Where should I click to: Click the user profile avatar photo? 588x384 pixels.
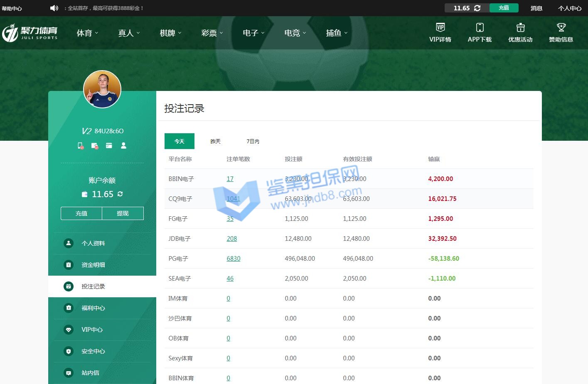click(102, 89)
